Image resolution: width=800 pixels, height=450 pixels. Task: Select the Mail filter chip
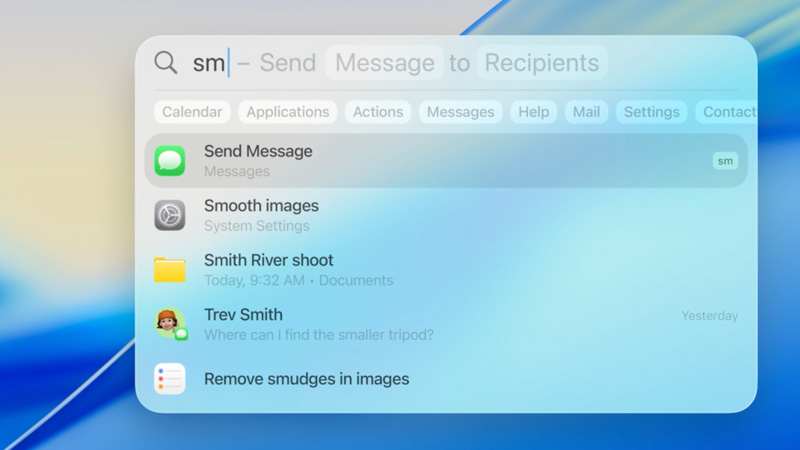click(586, 112)
